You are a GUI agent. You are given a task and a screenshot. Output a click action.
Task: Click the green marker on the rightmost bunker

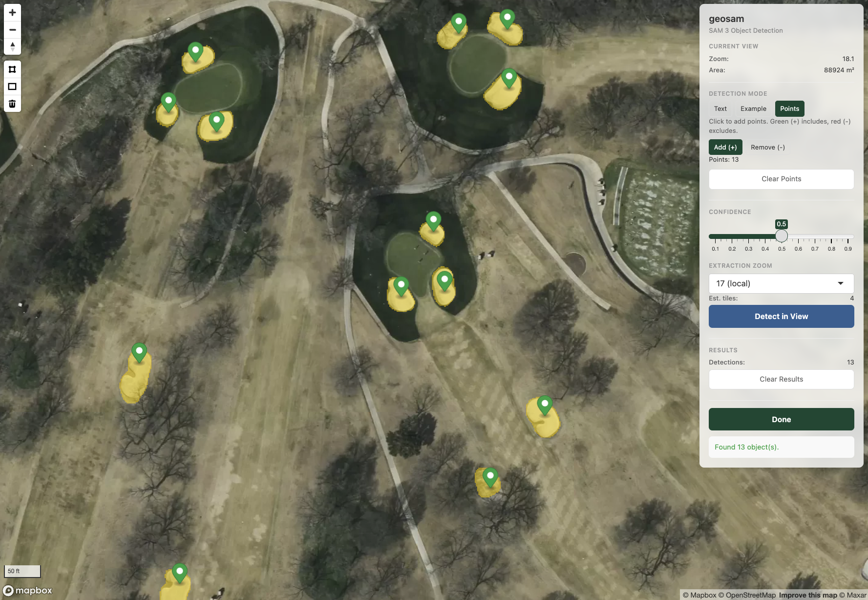544,405
